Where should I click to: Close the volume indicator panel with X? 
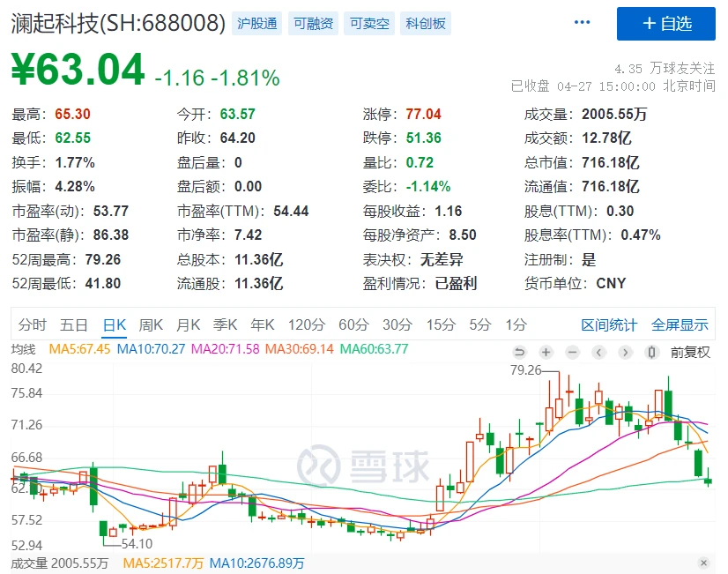703,563
